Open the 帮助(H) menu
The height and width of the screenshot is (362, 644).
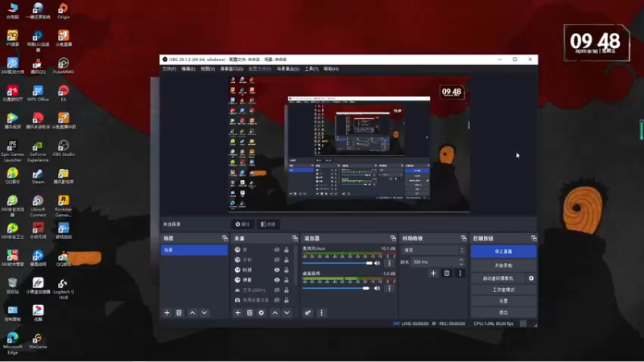tap(331, 69)
